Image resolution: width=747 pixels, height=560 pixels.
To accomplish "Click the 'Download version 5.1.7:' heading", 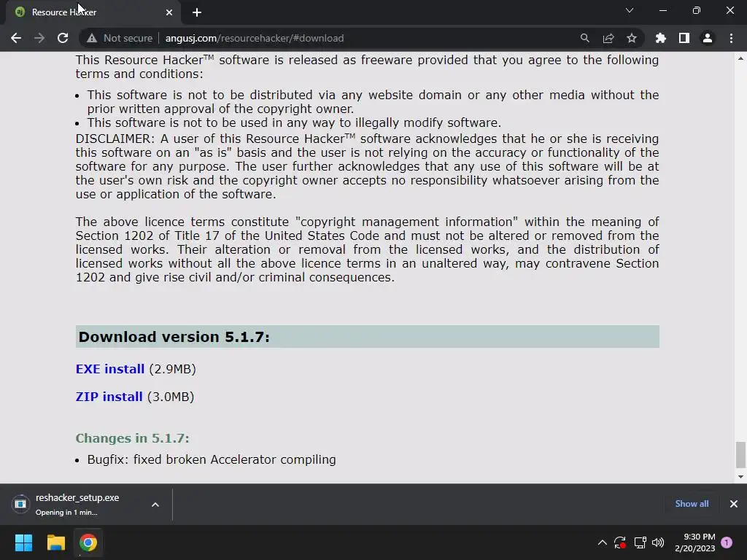I will coord(174,337).
